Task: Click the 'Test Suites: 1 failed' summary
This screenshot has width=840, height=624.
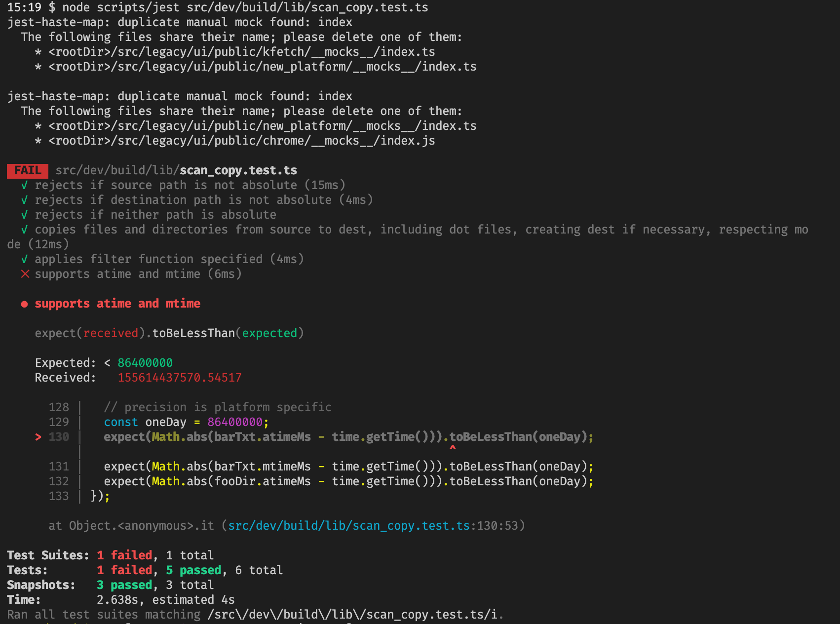Action: (x=79, y=555)
